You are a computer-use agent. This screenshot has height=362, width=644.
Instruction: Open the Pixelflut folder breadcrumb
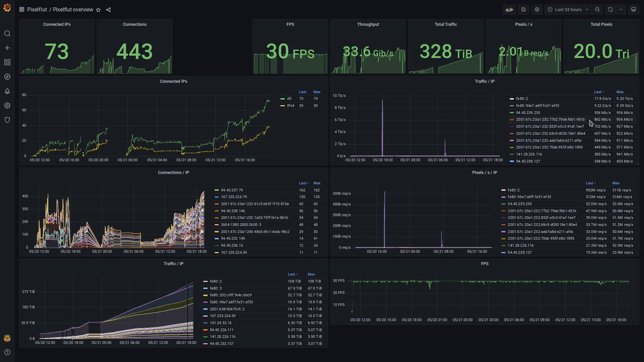coord(37,10)
